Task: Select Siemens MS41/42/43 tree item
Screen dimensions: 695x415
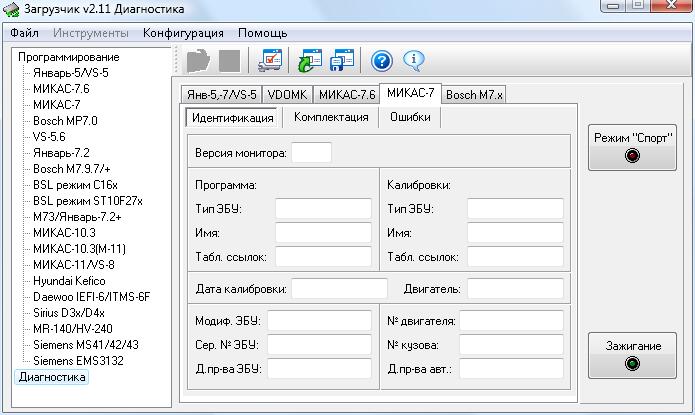Action: click(x=86, y=345)
